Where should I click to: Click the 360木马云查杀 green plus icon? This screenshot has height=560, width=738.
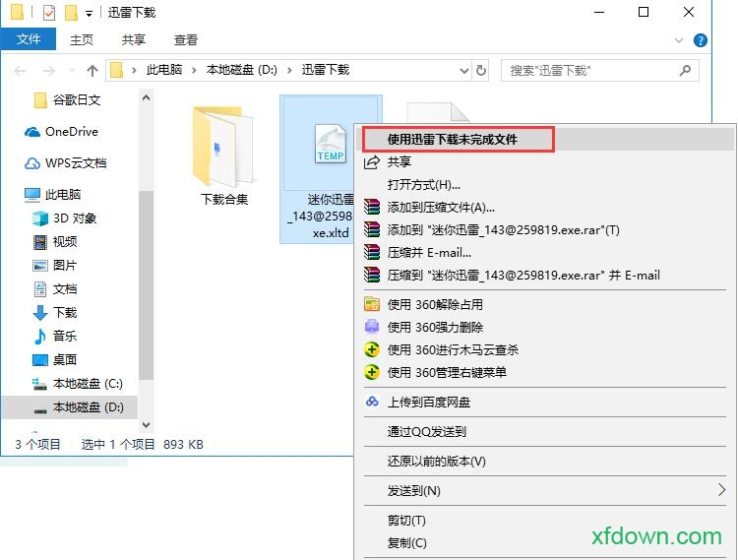[371, 349]
